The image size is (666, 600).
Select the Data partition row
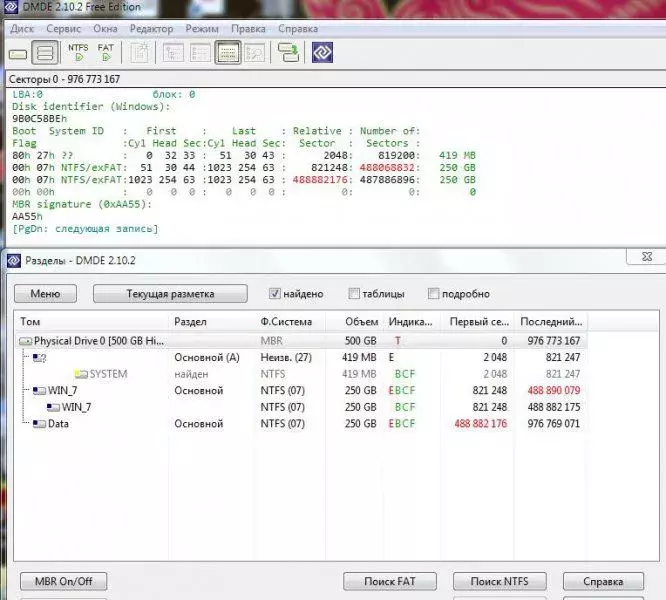[x=302, y=424]
